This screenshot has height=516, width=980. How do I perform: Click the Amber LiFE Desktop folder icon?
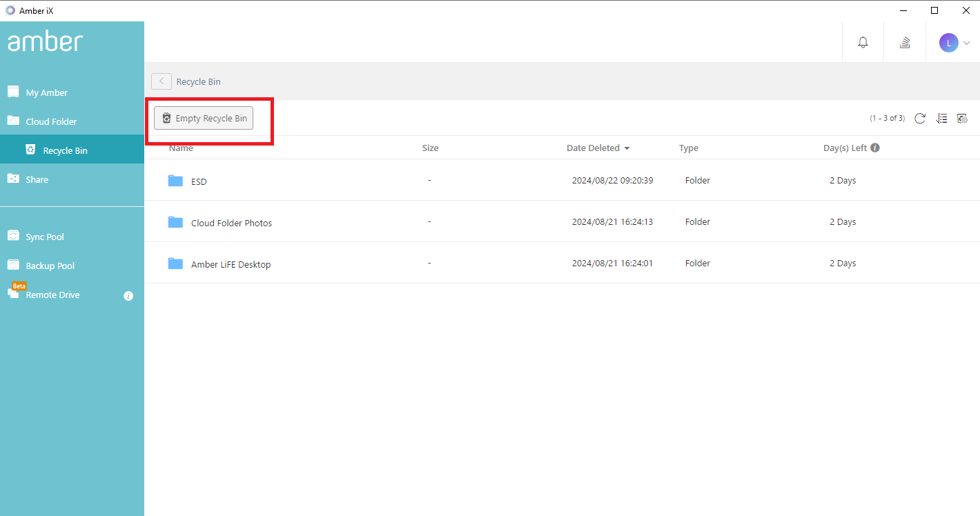175,264
